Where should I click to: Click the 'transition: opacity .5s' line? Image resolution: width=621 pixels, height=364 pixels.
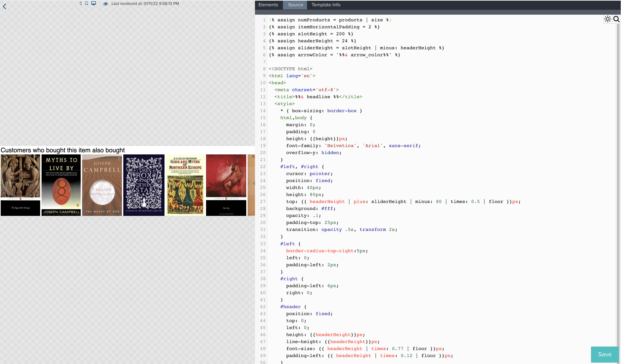(342, 230)
